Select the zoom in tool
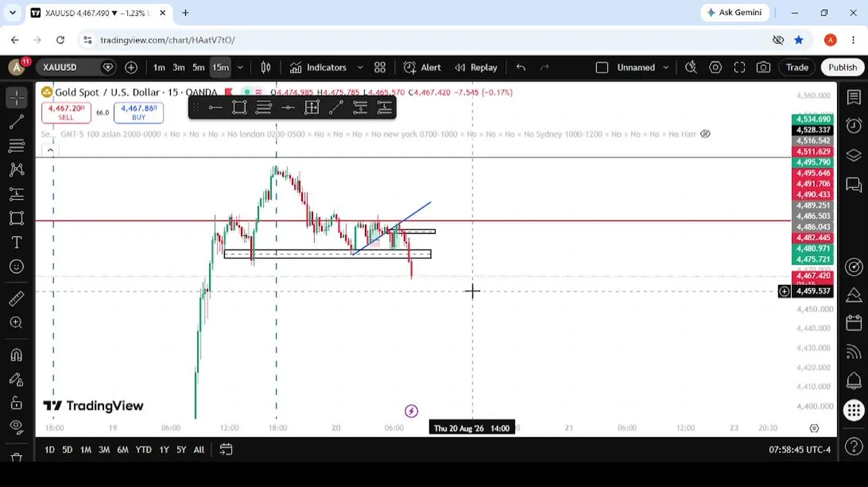868x487 pixels. pos(17,323)
